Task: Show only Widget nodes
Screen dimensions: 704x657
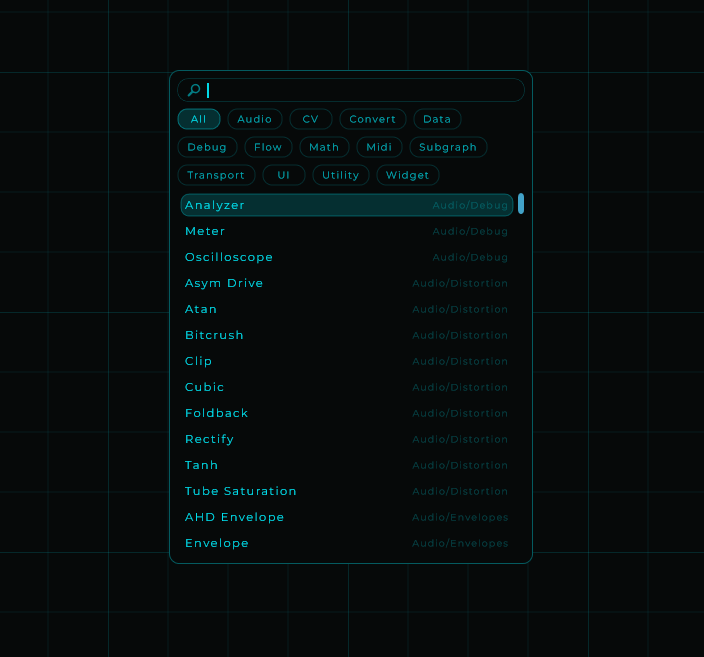Action: point(408,175)
